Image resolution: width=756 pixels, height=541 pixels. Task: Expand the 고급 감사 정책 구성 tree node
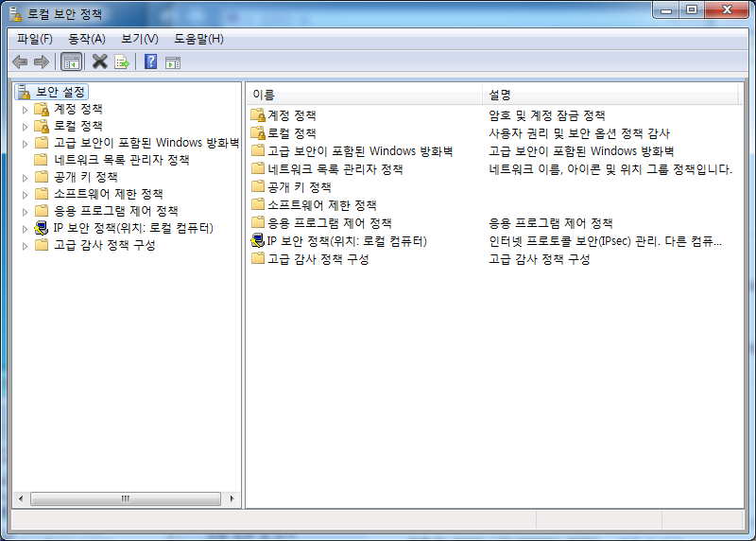[26, 246]
